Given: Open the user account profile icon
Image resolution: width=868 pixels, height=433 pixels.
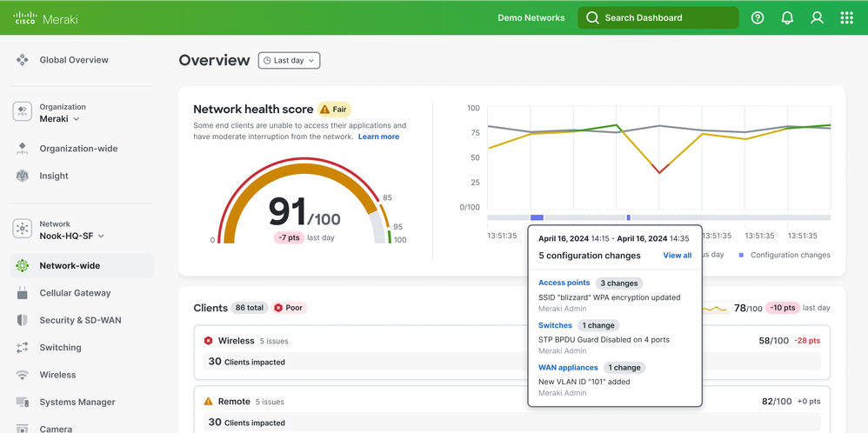Looking at the screenshot, I should (x=817, y=17).
